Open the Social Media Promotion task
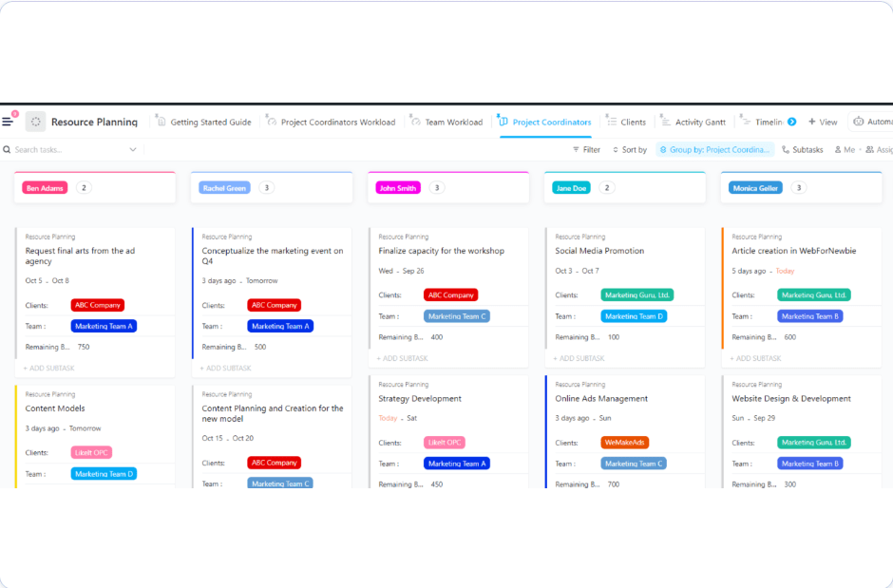 click(x=599, y=251)
